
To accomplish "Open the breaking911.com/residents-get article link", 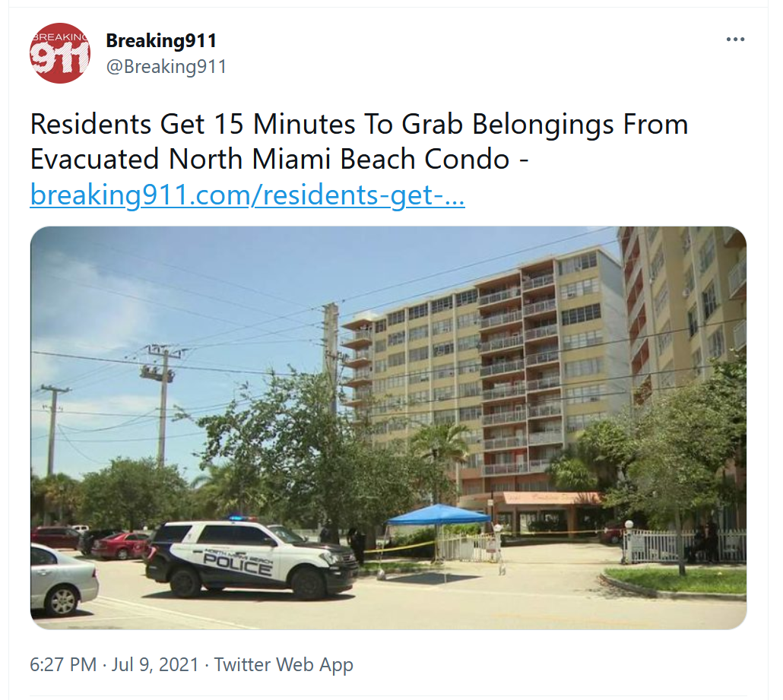I will click(x=247, y=195).
